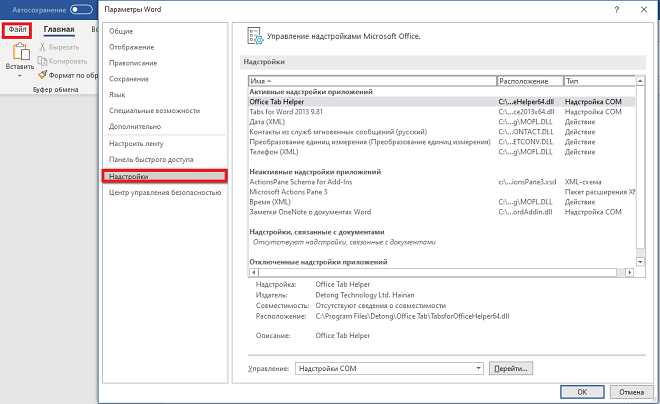Confirm with the OK button

coord(582,392)
